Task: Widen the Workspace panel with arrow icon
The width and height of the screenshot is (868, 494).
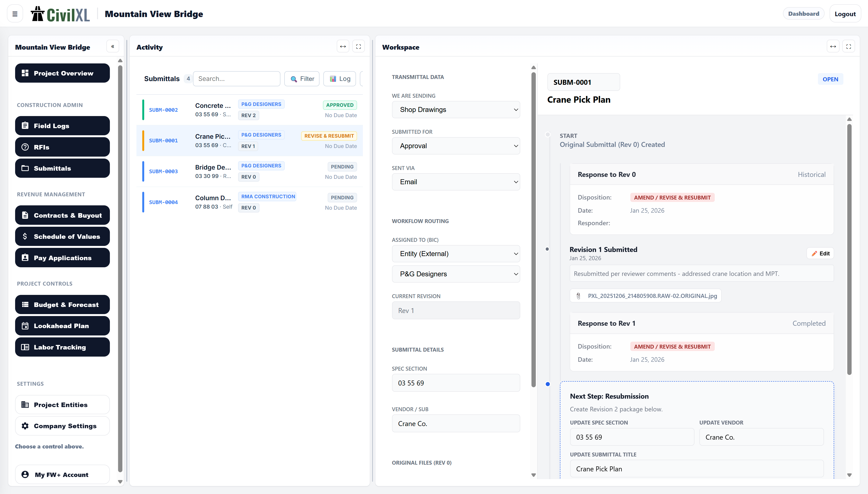Action: pyautogui.click(x=833, y=46)
